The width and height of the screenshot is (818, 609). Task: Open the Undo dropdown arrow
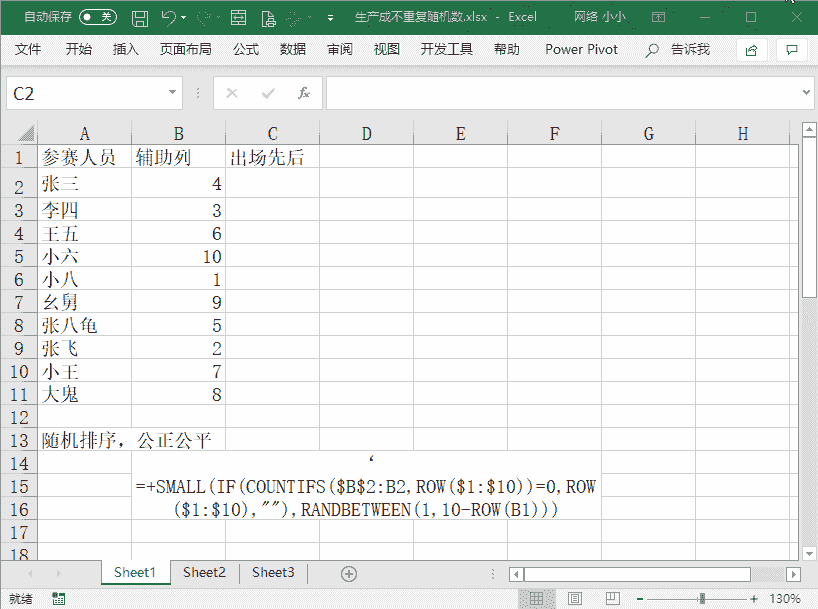point(184,18)
